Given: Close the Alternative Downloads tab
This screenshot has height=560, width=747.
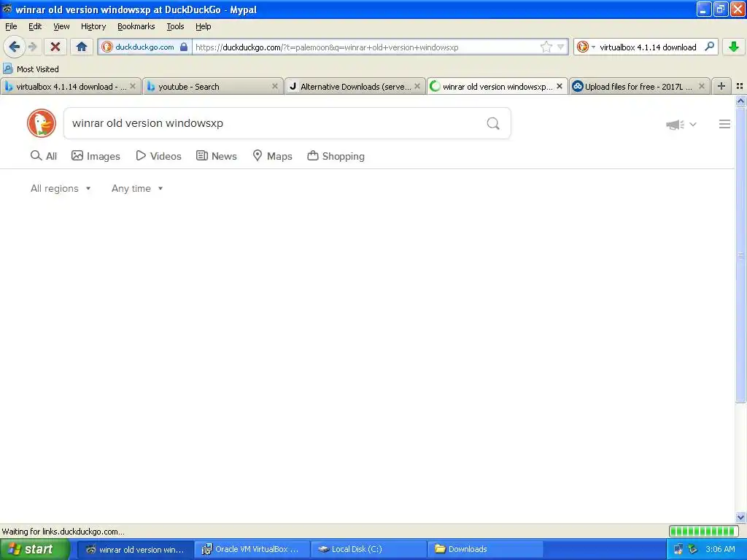Looking at the screenshot, I should pyautogui.click(x=417, y=86).
